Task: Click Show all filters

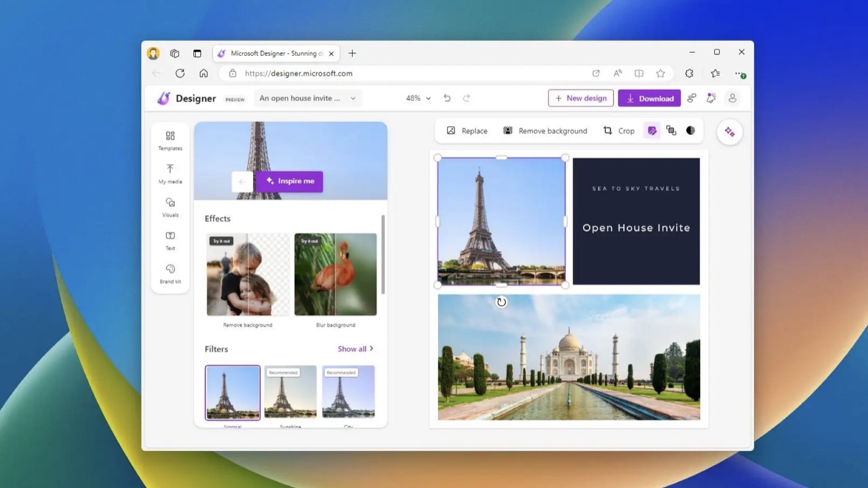Action: [x=356, y=349]
